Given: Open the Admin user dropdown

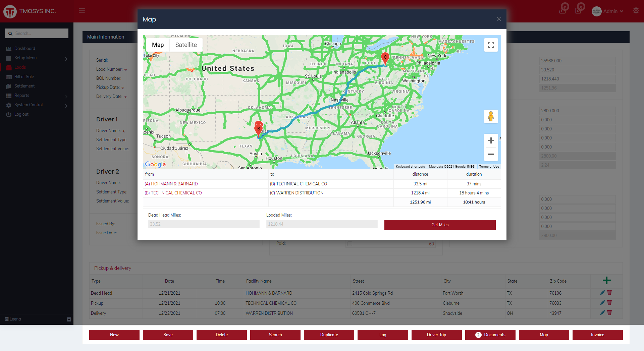Looking at the screenshot, I should (x=607, y=11).
